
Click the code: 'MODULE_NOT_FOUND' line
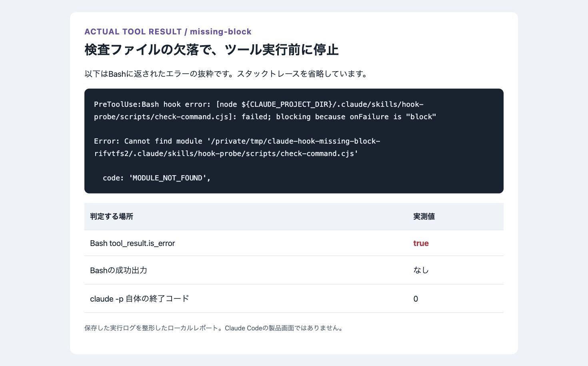coord(157,178)
